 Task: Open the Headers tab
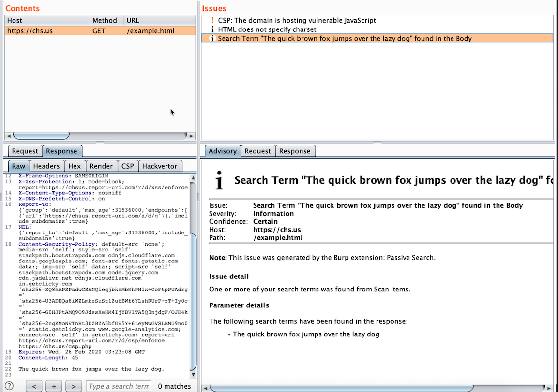pos(46,166)
